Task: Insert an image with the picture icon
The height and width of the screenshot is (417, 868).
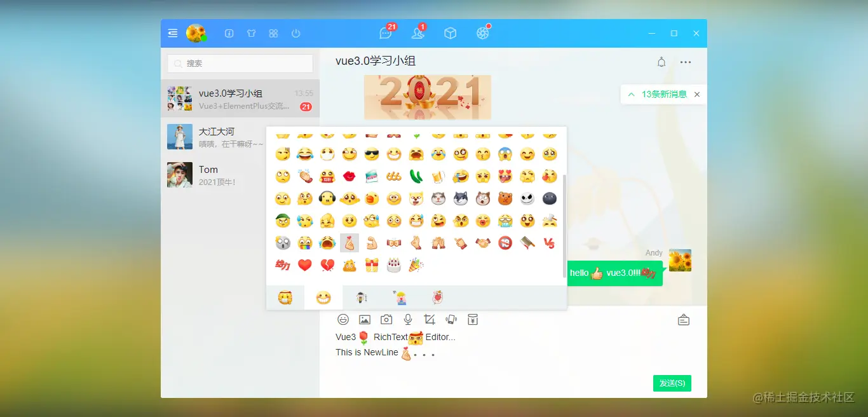Action: coord(365,320)
